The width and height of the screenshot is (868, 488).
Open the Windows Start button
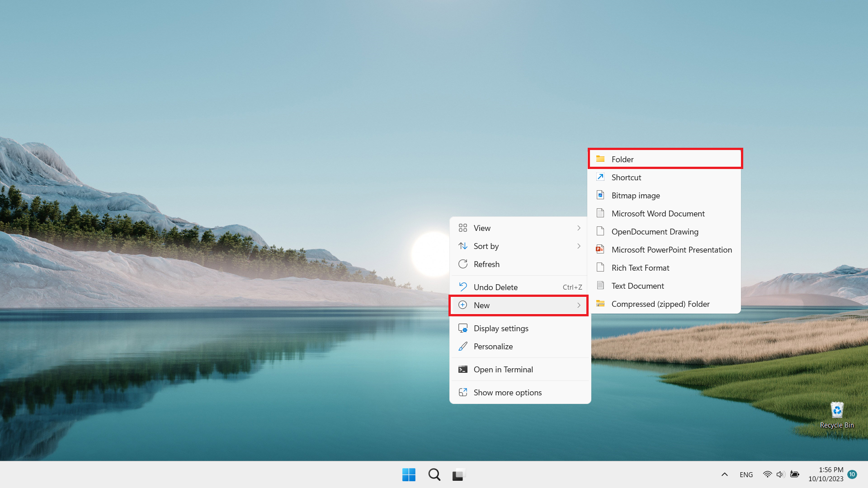pyautogui.click(x=409, y=475)
